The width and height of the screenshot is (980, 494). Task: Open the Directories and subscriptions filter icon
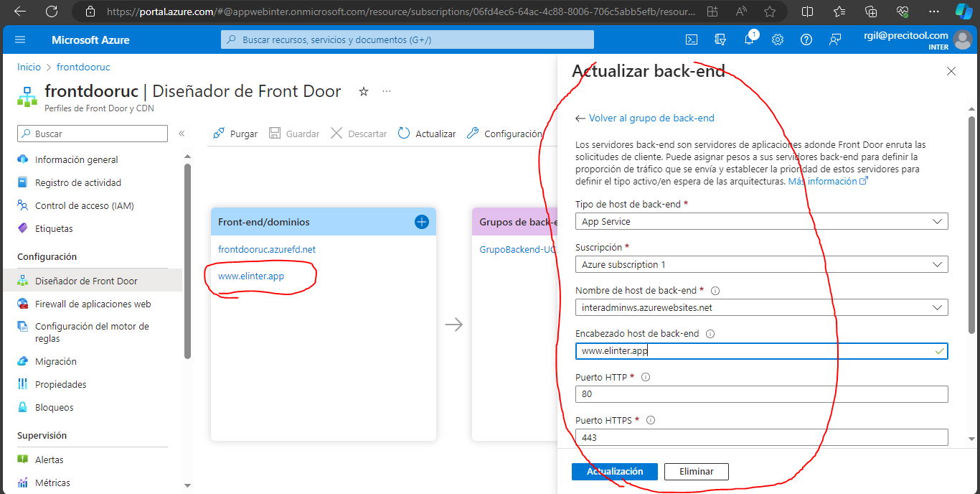[x=720, y=40]
